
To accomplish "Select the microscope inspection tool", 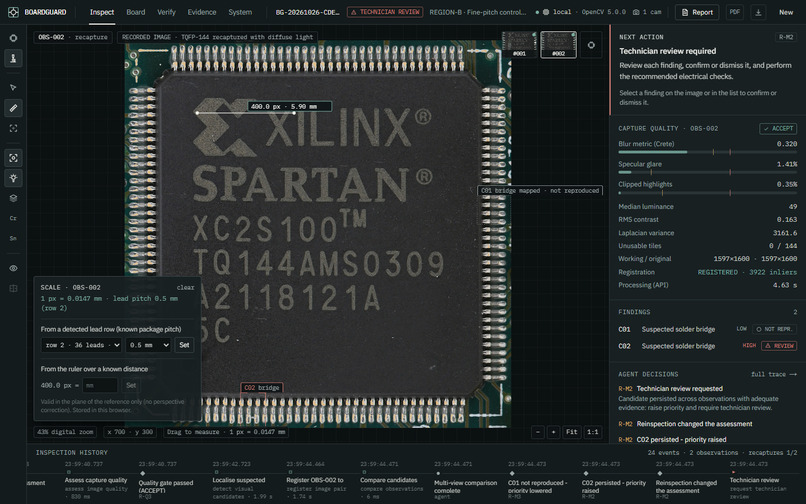I will pos(13,58).
